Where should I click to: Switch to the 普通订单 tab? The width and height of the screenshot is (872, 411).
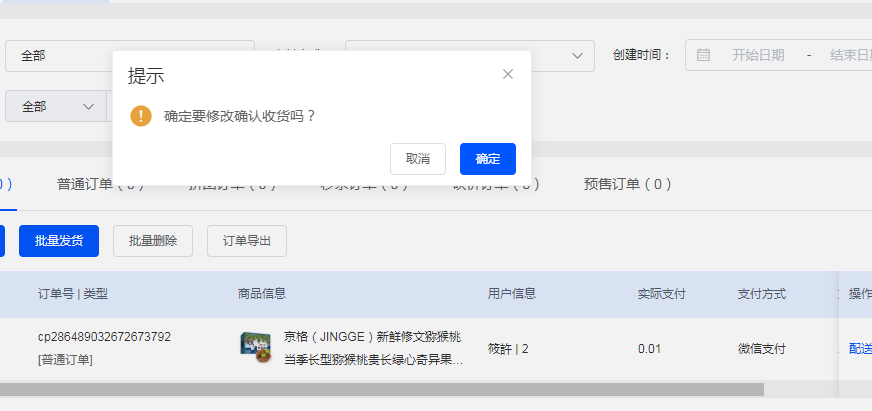(x=100, y=184)
